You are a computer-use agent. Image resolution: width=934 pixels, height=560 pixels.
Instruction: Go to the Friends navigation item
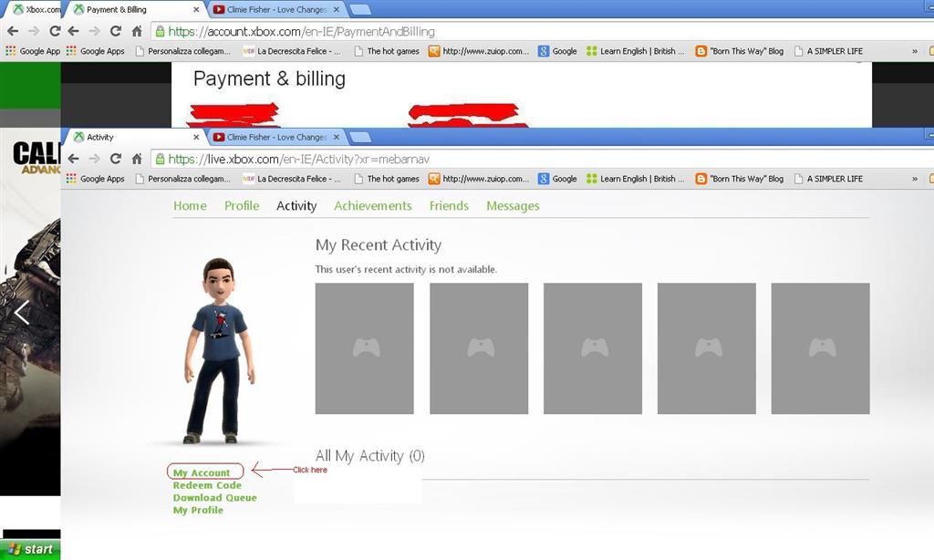click(x=449, y=206)
